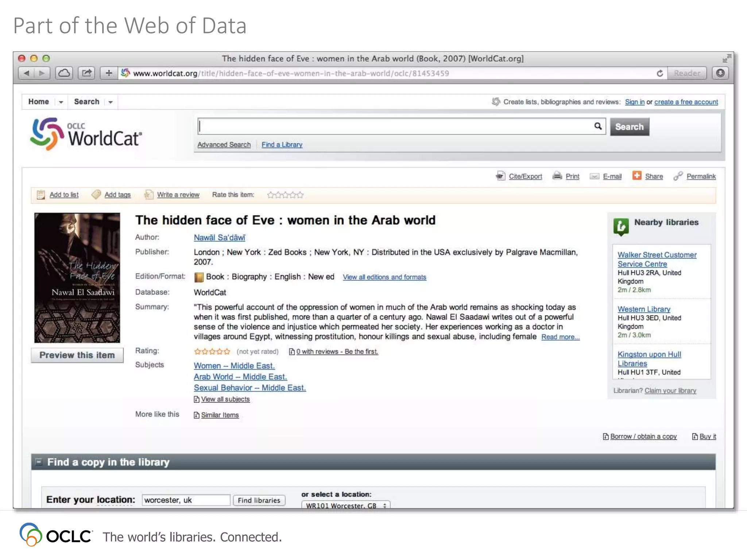Go back with the browser back arrow
747x560 pixels.
point(26,73)
